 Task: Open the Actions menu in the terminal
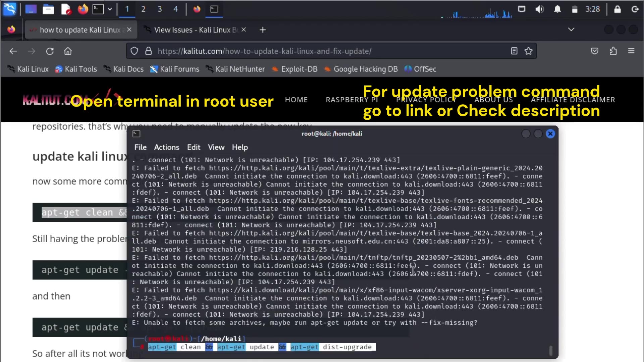167,147
